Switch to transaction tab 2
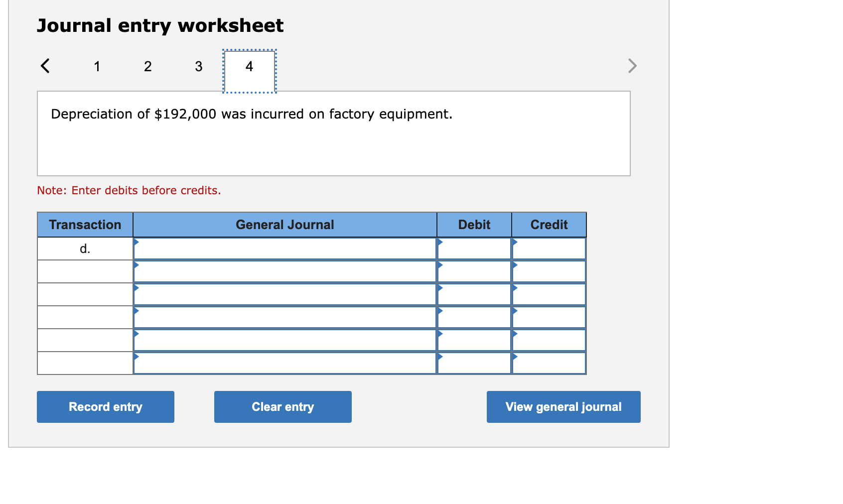 coord(147,66)
